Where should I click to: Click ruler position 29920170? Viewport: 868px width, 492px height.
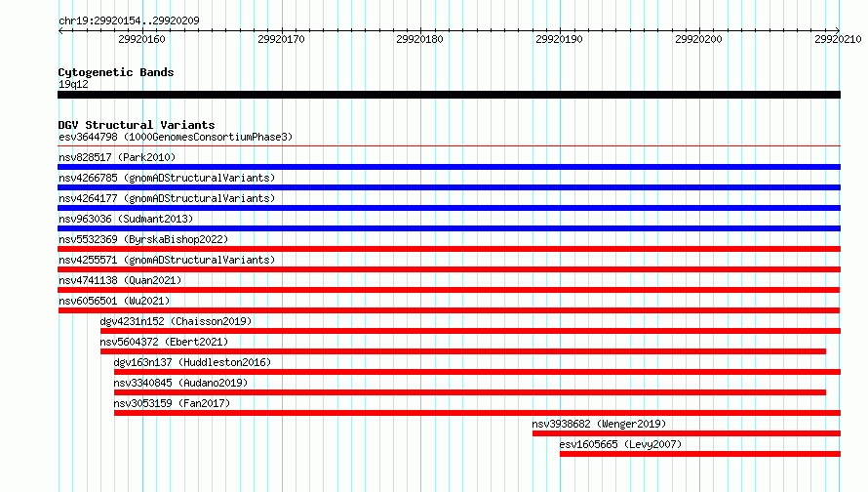tap(281, 39)
